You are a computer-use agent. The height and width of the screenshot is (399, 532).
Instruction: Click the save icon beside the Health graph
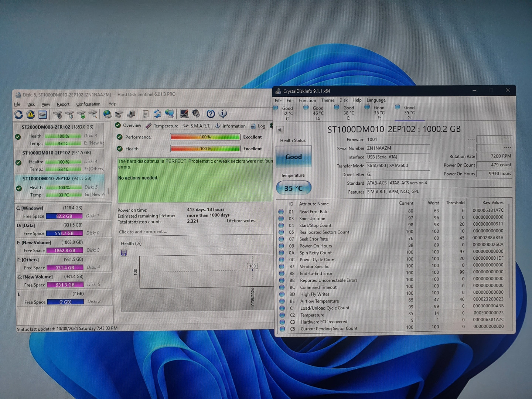click(124, 253)
